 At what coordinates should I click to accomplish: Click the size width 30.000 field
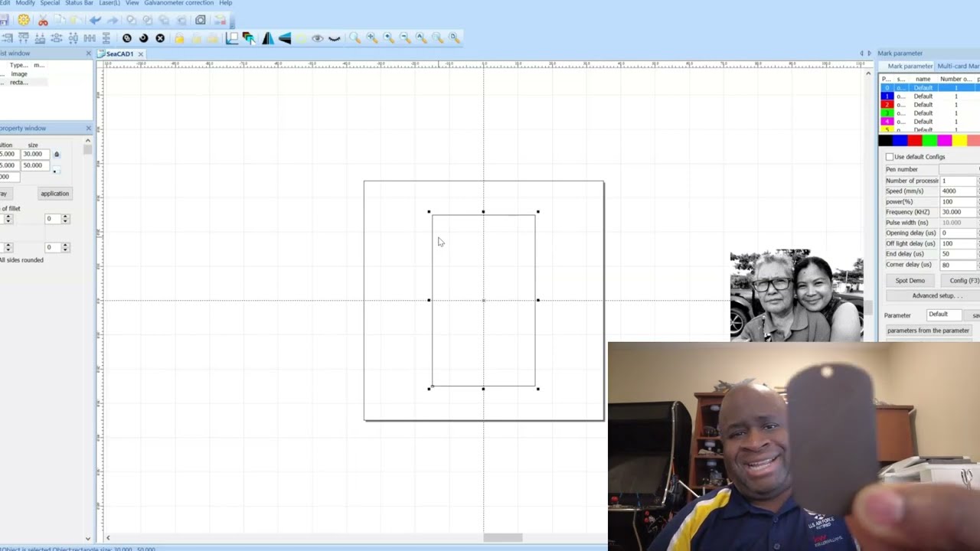[x=35, y=154]
